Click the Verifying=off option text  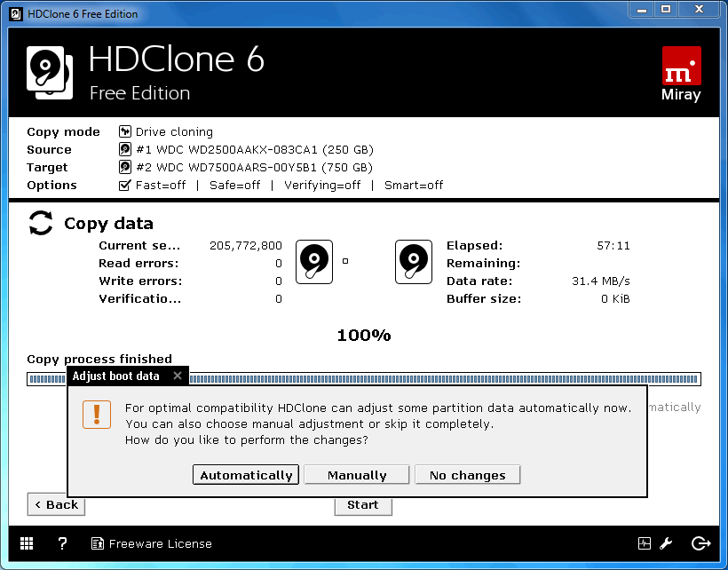pos(322,186)
